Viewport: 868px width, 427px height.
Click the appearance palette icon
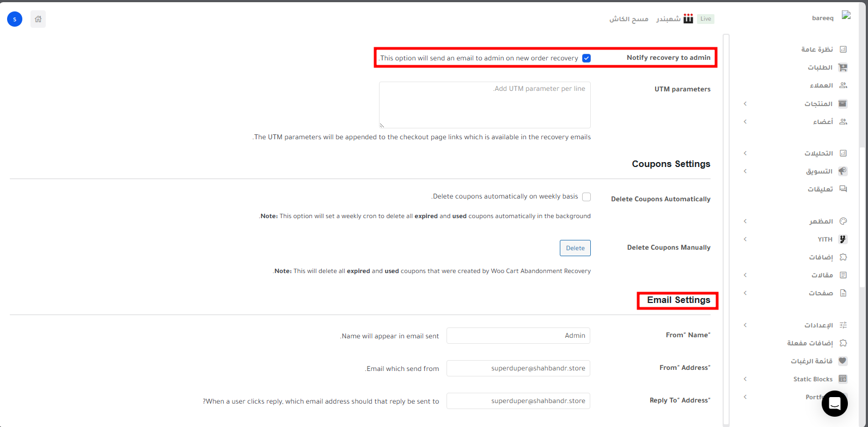843,221
